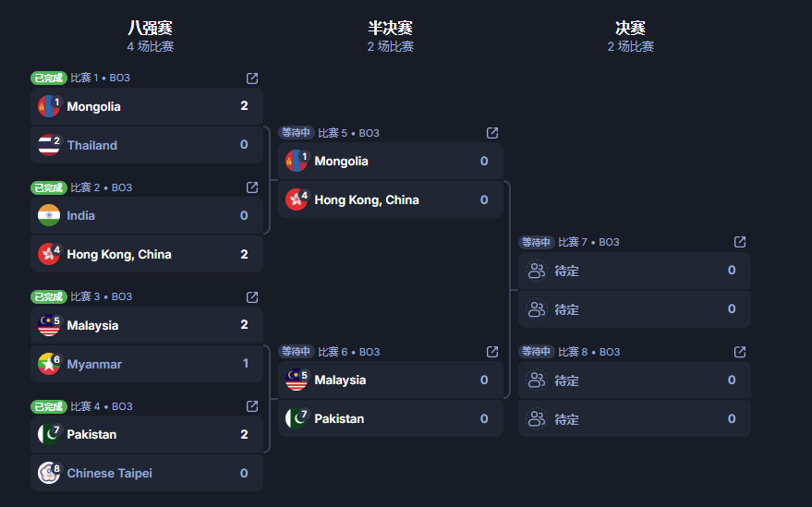Open match 1 external link icon
Image resolution: width=812 pixels, height=507 pixels.
252,78
